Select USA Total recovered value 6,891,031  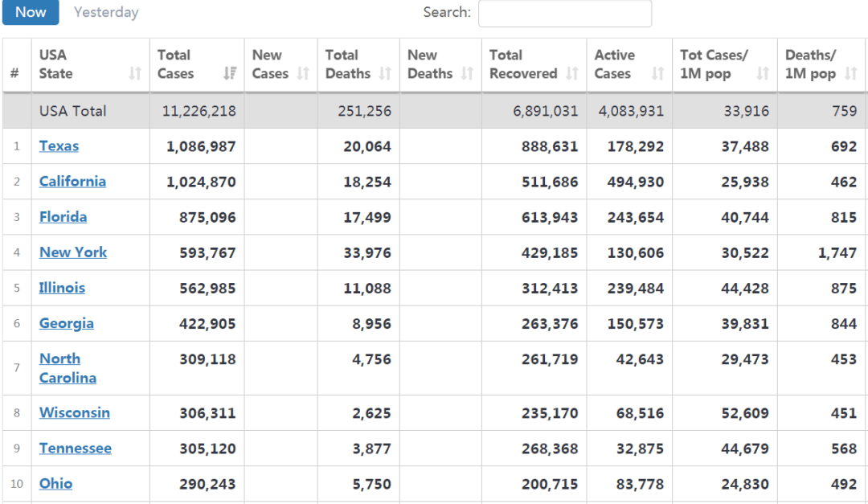point(546,111)
